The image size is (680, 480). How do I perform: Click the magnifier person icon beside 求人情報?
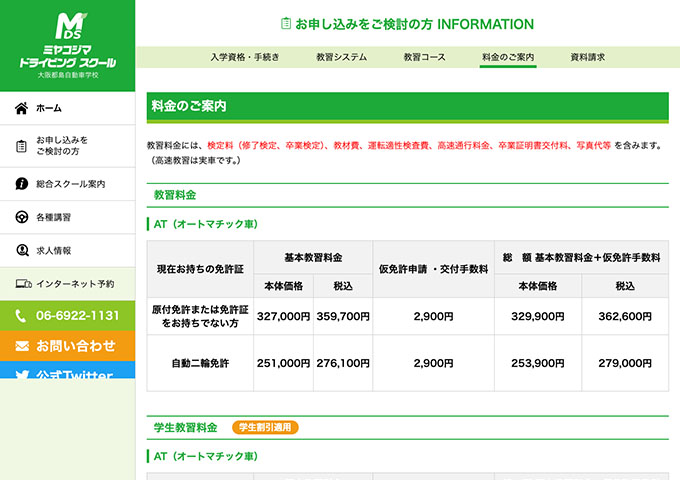tap(22, 250)
